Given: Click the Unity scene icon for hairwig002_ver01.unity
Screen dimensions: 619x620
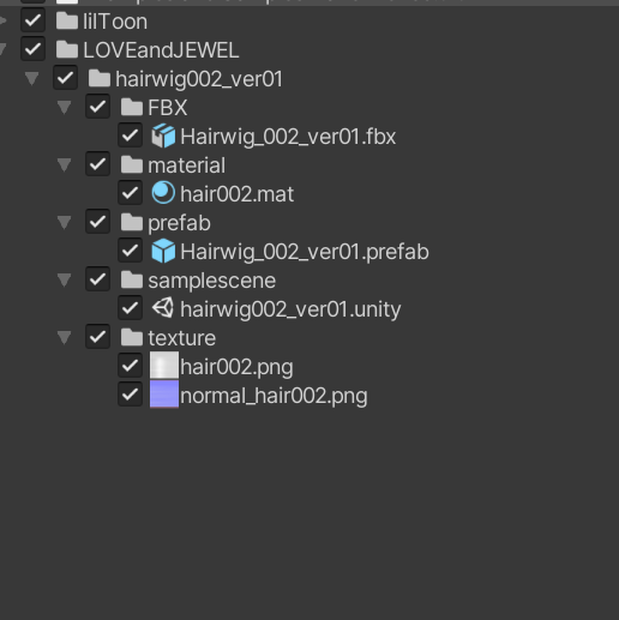Looking at the screenshot, I should tap(163, 308).
